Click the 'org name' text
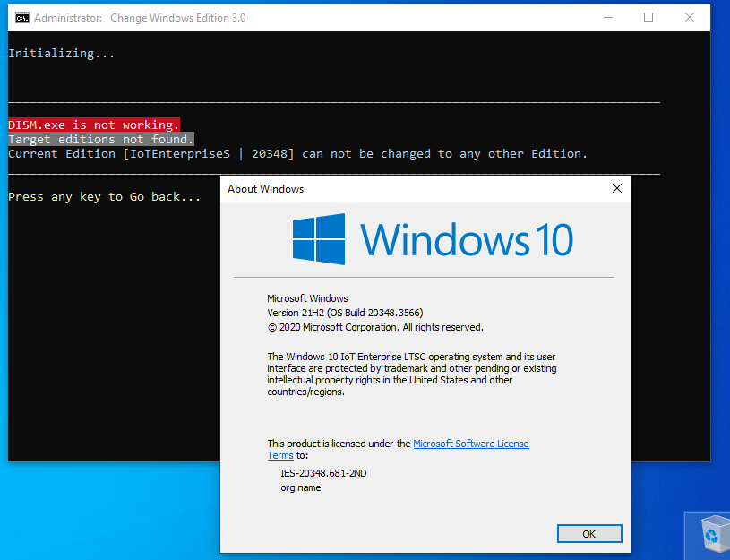This screenshot has height=560, width=730. (300, 487)
